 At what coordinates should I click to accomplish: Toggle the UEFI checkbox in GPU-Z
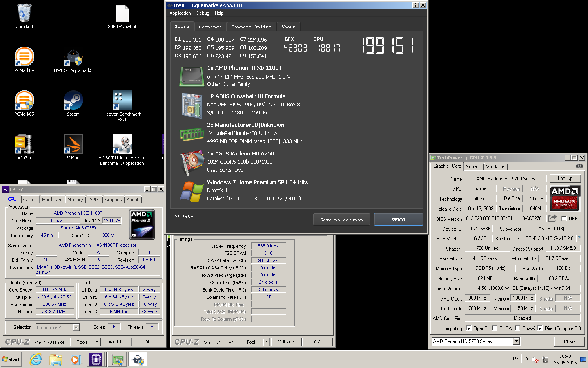pos(564,218)
